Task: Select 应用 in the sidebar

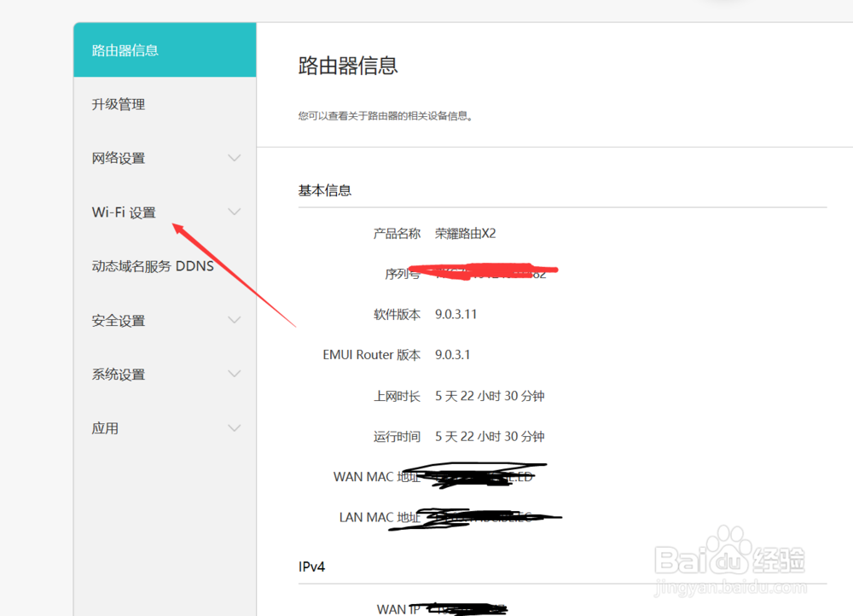Action: (x=165, y=427)
